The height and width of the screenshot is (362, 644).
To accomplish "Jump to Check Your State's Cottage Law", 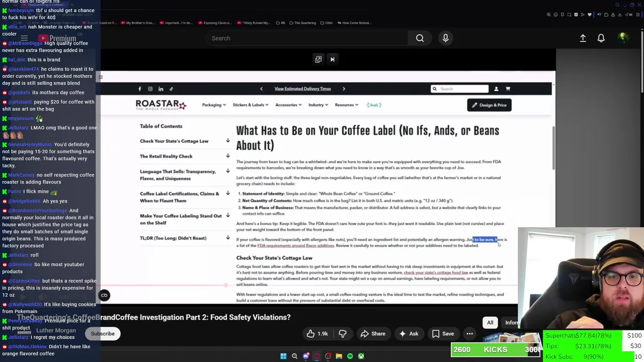I will click(174, 141).
